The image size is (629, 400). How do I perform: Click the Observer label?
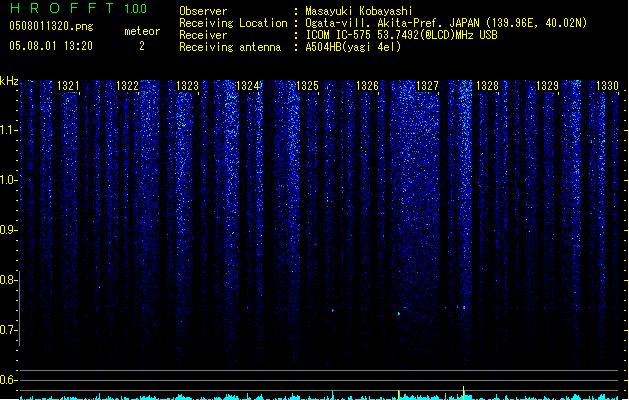tap(203, 11)
